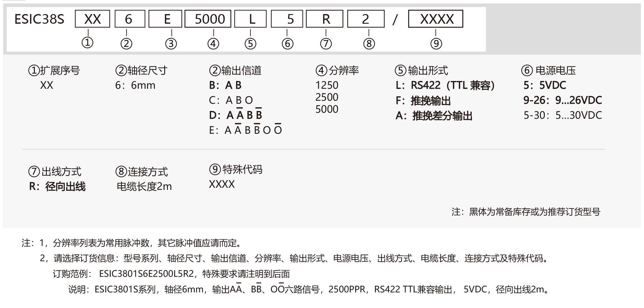Click the '5-30: 5...30VDC' voltage option

coord(562,115)
